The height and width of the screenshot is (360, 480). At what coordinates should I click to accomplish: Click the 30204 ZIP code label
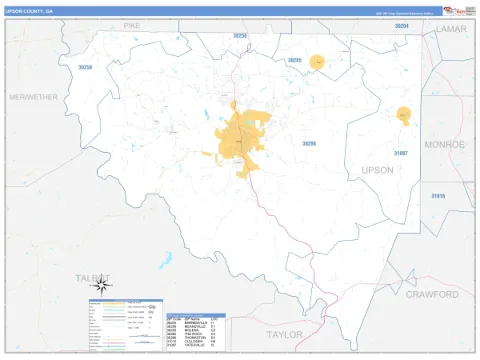[x=401, y=26]
